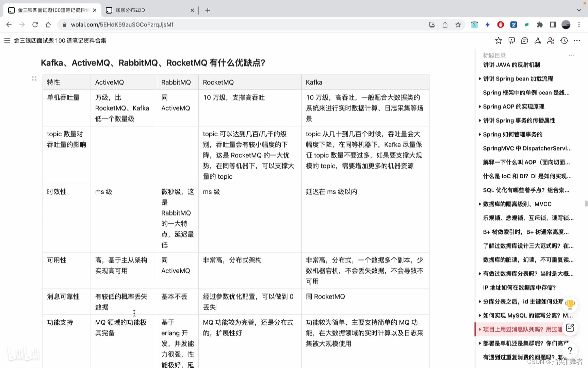Switch to 聊聊分布式ID tab
Image resolution: width=588 pixels, height=368 pixels.
coord(150,10)
